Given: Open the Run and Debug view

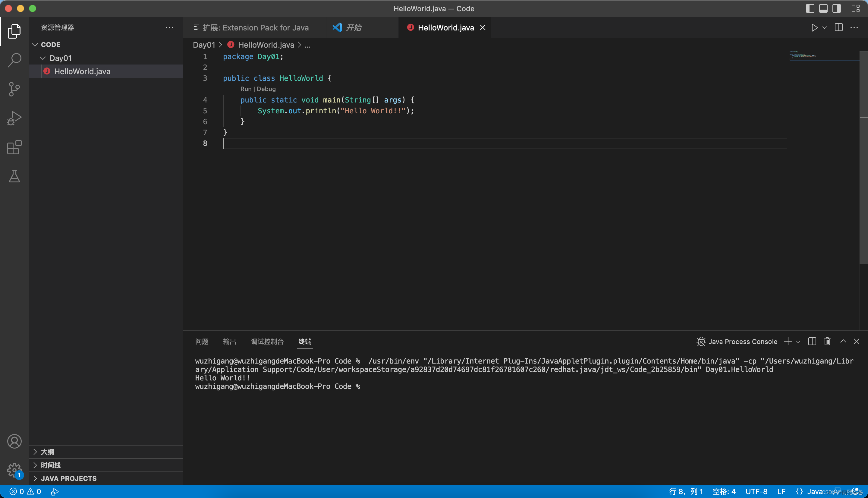Looking at the screenshot, I should pyautogui.click(x=14, y=118).
